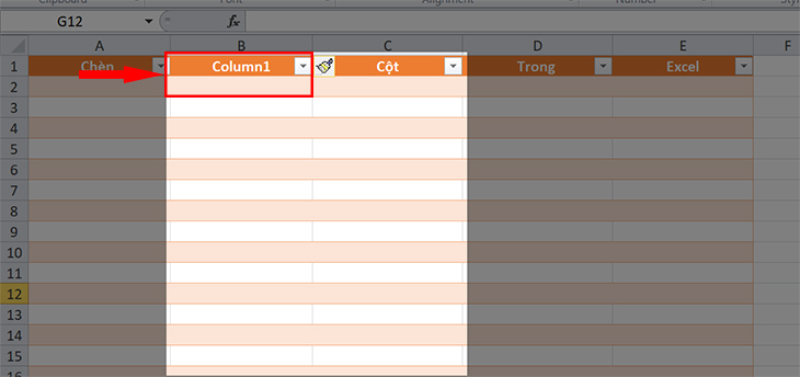Select row 11 header
The image size is (800, 377).
pyautogui.click(x=14, y=273)
